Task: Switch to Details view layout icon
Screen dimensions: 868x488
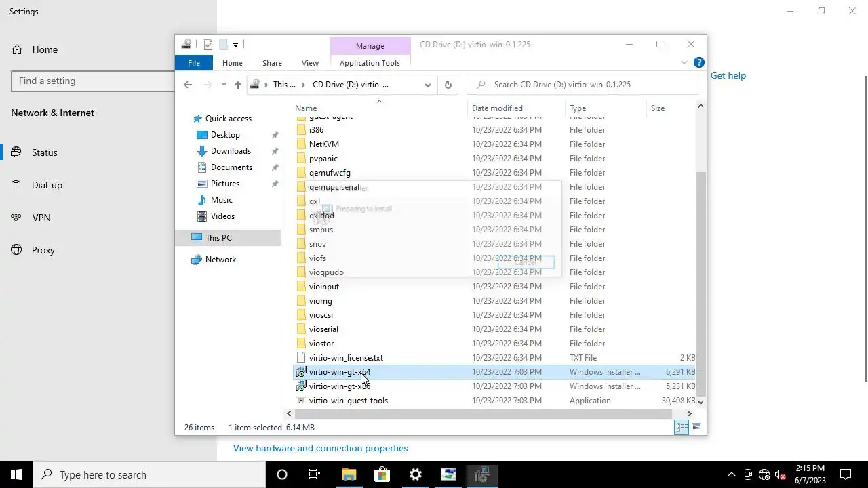Action: pyautogui.click(x=682, y=427)
